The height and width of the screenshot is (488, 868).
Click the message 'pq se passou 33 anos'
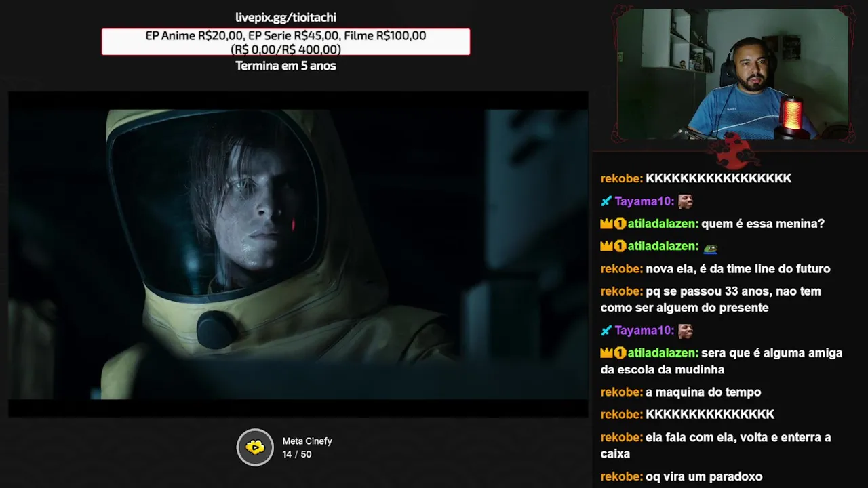711,300
